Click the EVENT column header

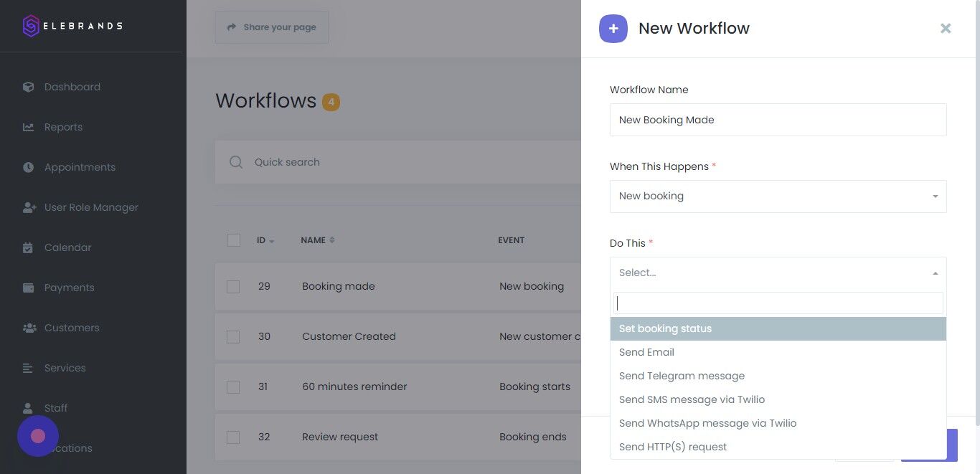(x=512, y=240)
